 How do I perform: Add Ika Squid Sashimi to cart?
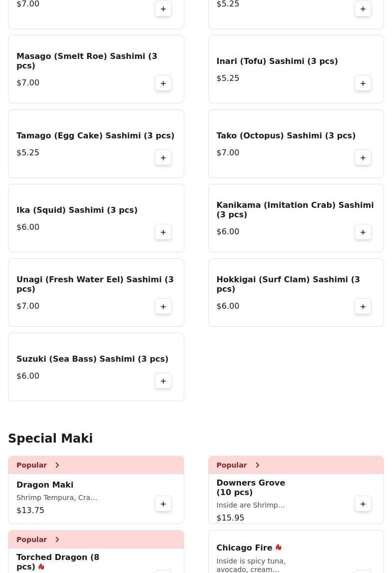pos(163,232)
